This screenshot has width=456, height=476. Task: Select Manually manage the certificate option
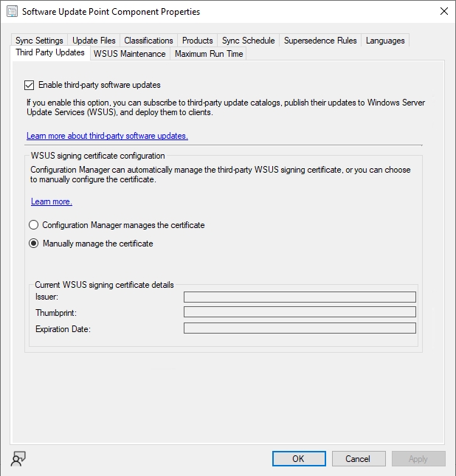(x=33, y=244)
